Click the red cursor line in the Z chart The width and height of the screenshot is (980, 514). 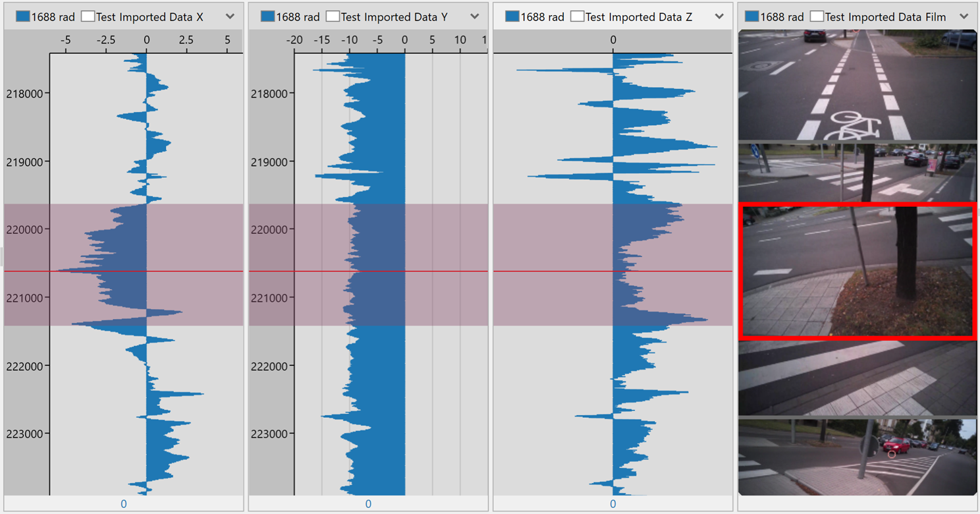[x=613, y=271]
